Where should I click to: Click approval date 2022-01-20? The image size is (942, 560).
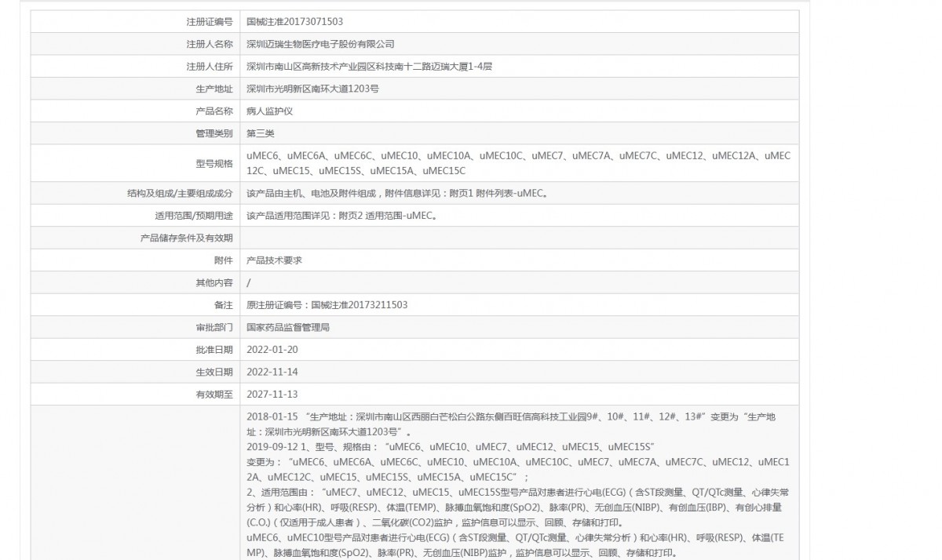point(272,349)
